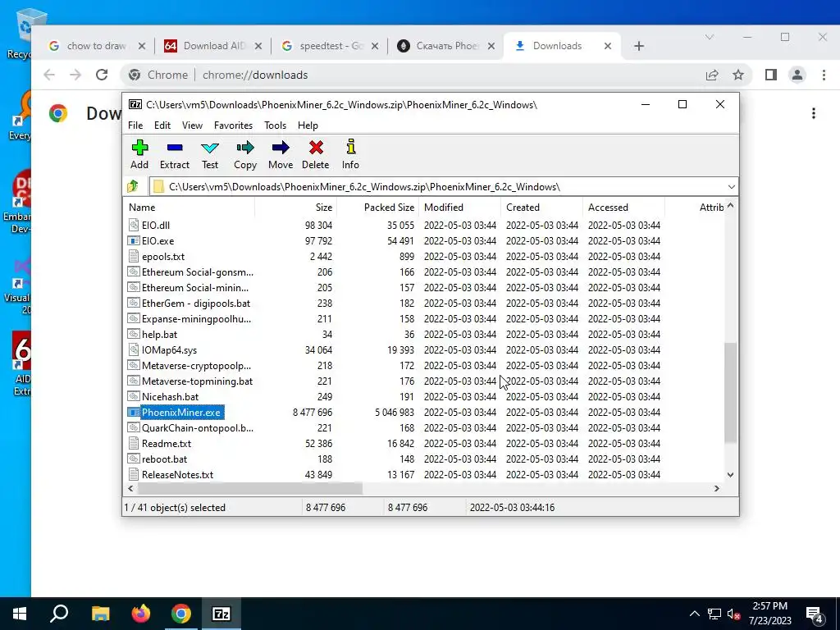Select the PhoenixMiner.exe file
Screen dimensions: 840x630
click(181, 413)
